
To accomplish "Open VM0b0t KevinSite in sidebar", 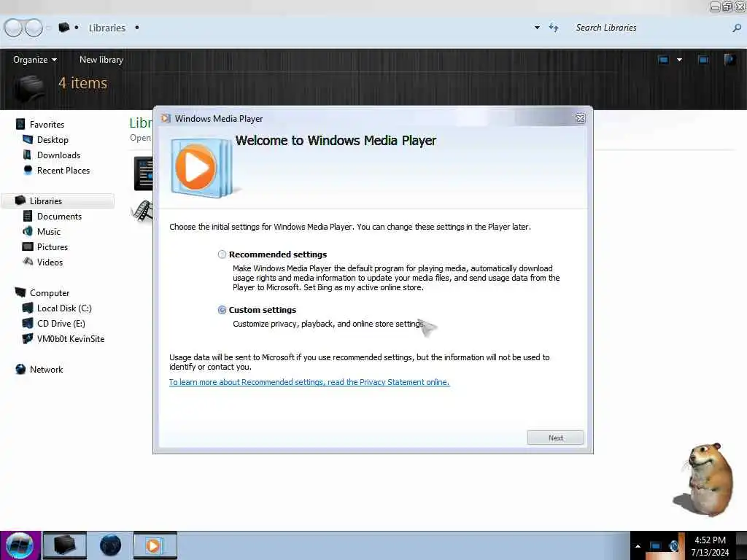I will tap(71, 339).
